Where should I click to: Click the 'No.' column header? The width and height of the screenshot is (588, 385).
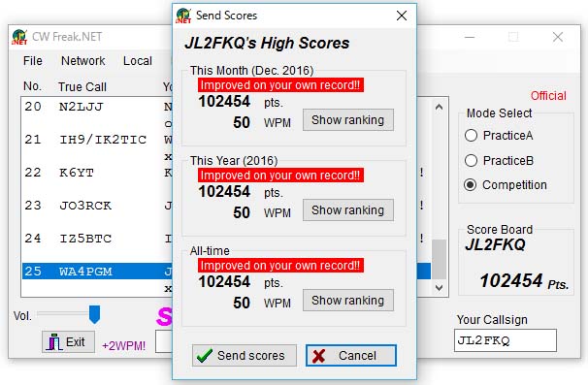click(x=32, y=86)
